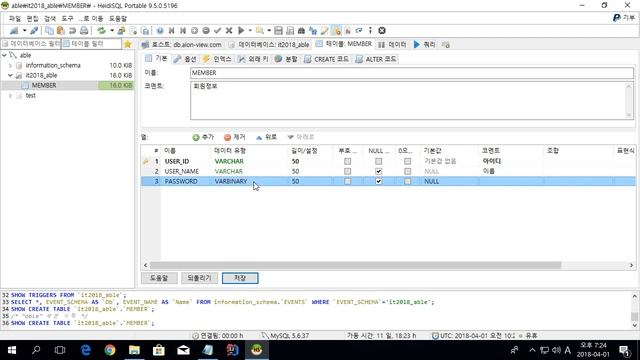Switch to the 쿼리 tab
The image size is (640, 360).
(424, 44)
